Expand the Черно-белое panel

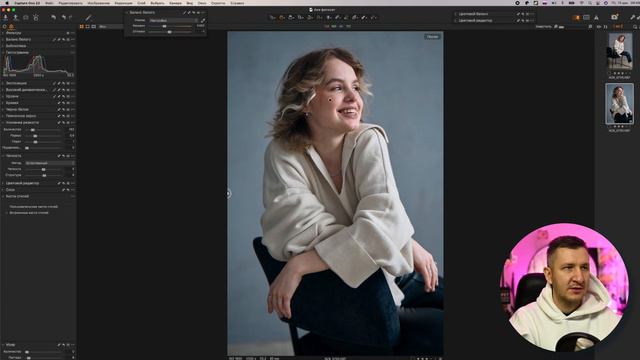[3, 109]
